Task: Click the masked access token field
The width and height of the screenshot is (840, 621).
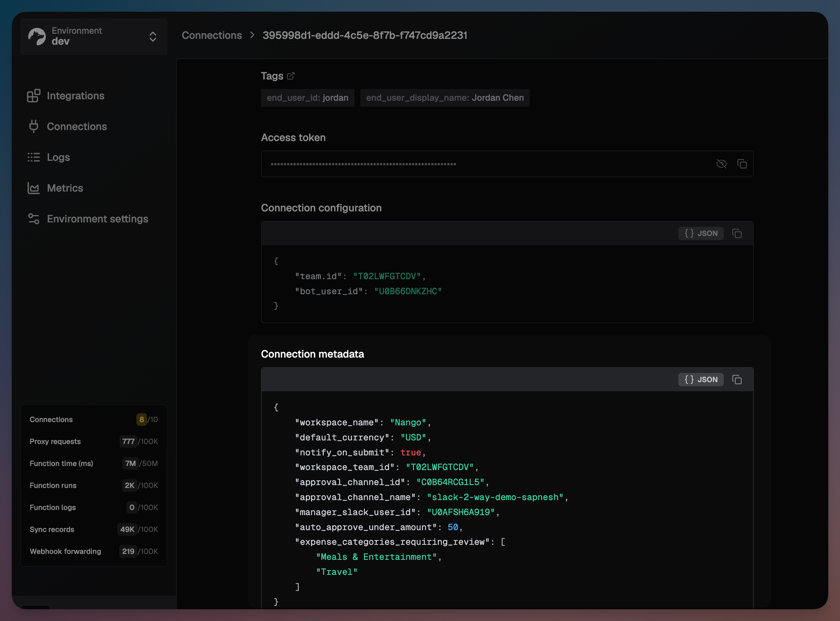Action: pos(507,164)
